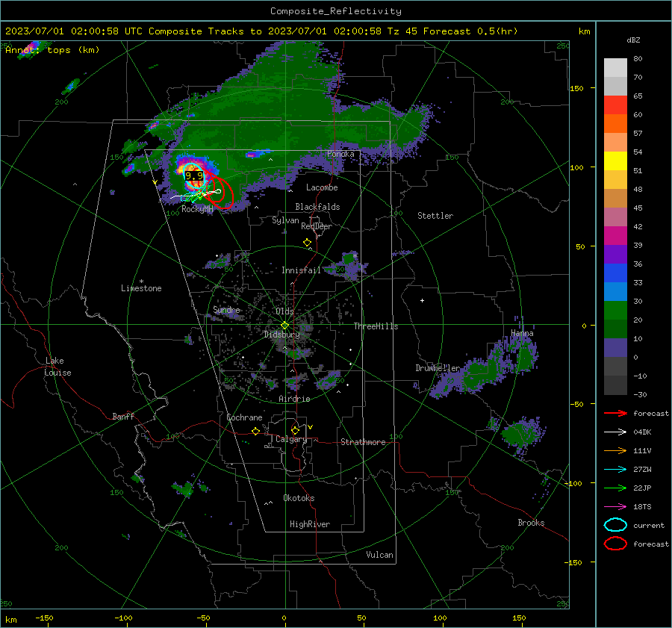The width and height of the screenshot is (672, 628).
Task: Click the yellow radar-center diamond at Didsbury
Action: (284, 326)
